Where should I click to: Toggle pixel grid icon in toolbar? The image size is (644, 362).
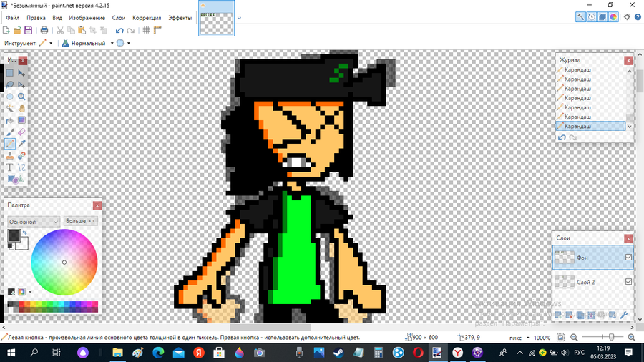tap(146, 30)
